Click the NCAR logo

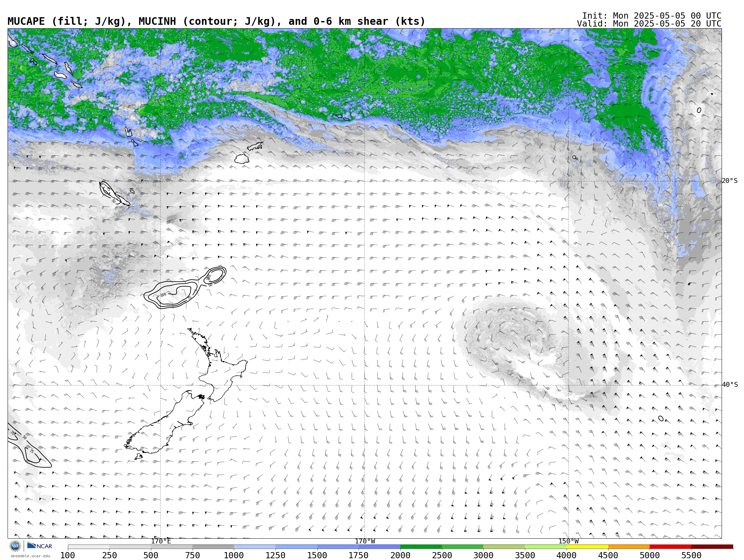point(40,546)
